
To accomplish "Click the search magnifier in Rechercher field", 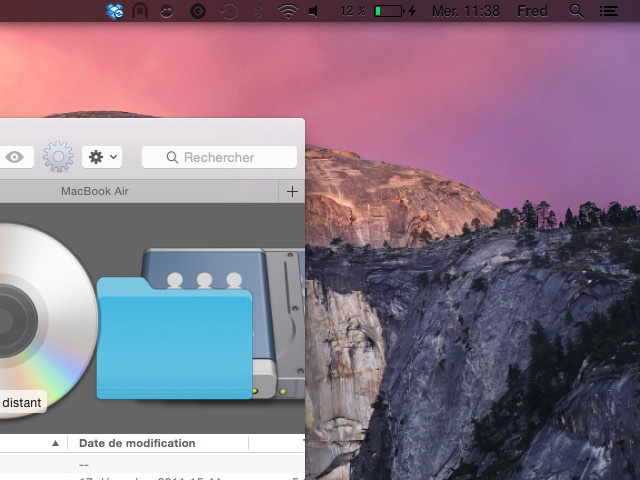I will pyautogui.click(x=172, y=158).
